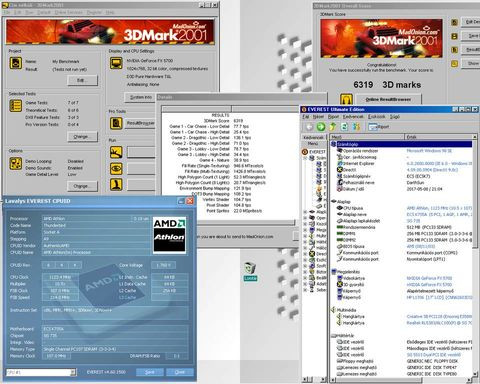Screen dimensions: 480x384
Task: Click the yellow icon beside Show Details
Action: [454, 63]
